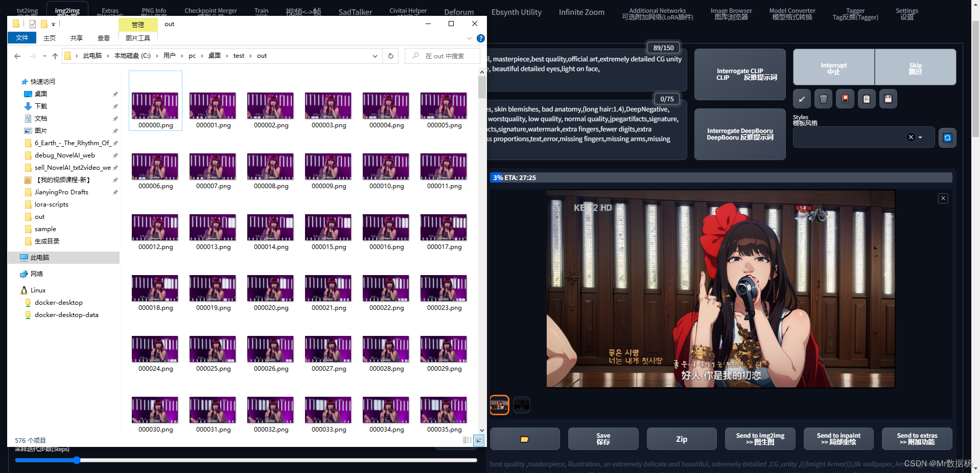Click the clipboard apply-styles icon
Viewport: 980px width, 473px height.
point(867,99)
